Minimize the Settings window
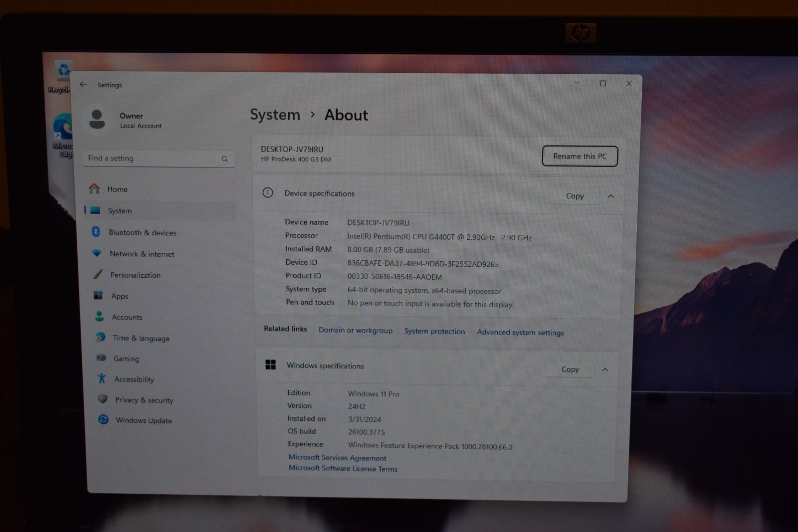This screenshot has width=798, height=532. pyautogui.click(x=577, y=83)
